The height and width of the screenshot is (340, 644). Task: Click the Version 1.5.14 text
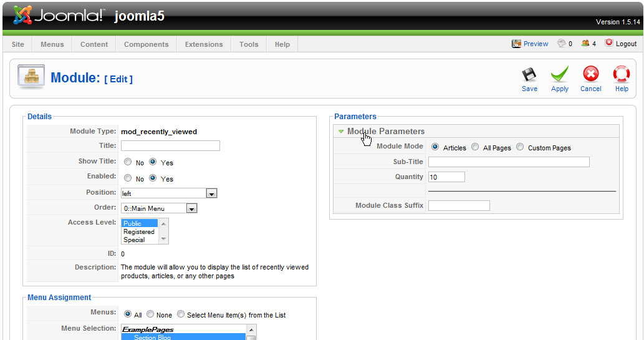618,22
